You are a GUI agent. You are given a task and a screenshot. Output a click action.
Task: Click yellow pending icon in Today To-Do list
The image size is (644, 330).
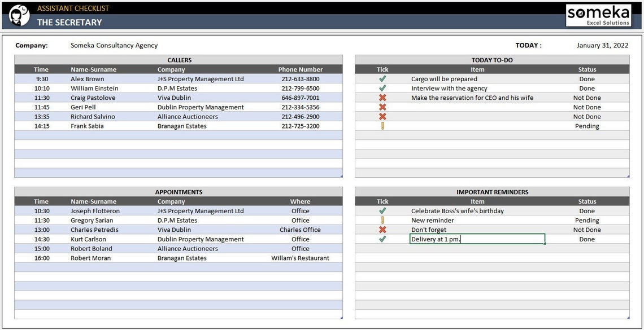coord(382,125)
